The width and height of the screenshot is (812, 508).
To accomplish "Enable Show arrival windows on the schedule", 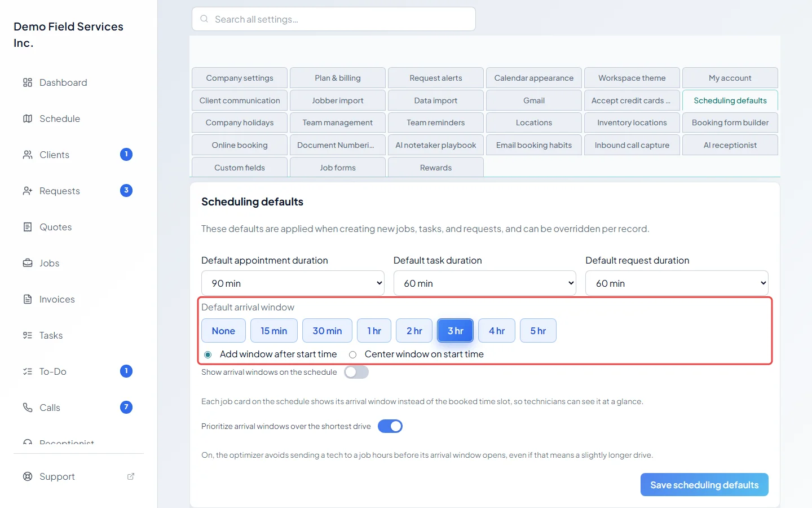I will (x=356, y=372).
